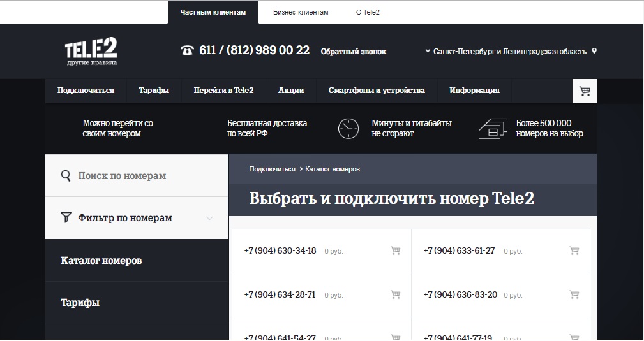Select phone number +7 (904) 630-34-18
Image resolution: width=644 pixels, height=341 pixels.
coord(280,250)
